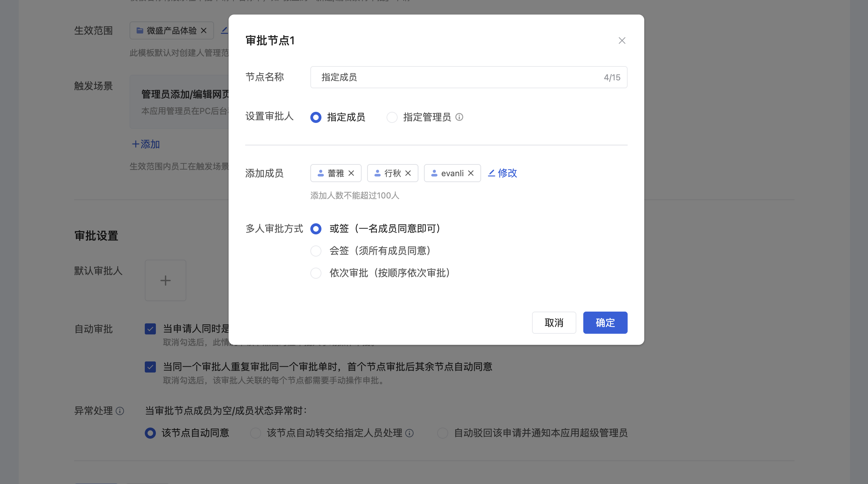
Task: Click the 蕾雅 member chip
Action: (x=336, y=173)
